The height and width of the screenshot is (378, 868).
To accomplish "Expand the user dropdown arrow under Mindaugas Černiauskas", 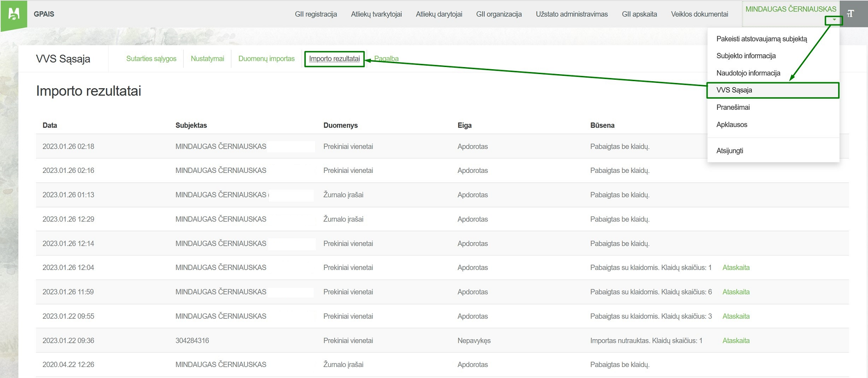I will (834, 20).
